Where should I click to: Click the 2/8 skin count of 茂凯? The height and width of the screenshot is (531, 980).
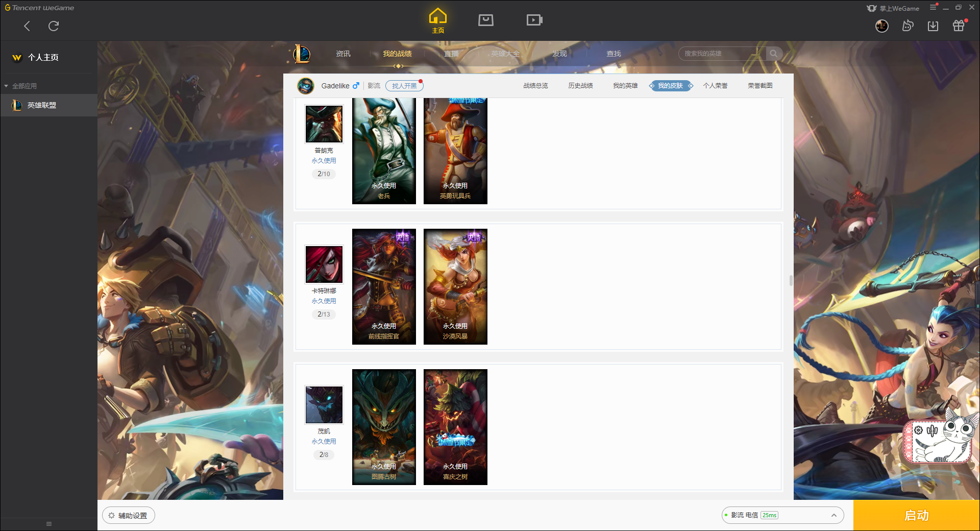pos(324,455)
